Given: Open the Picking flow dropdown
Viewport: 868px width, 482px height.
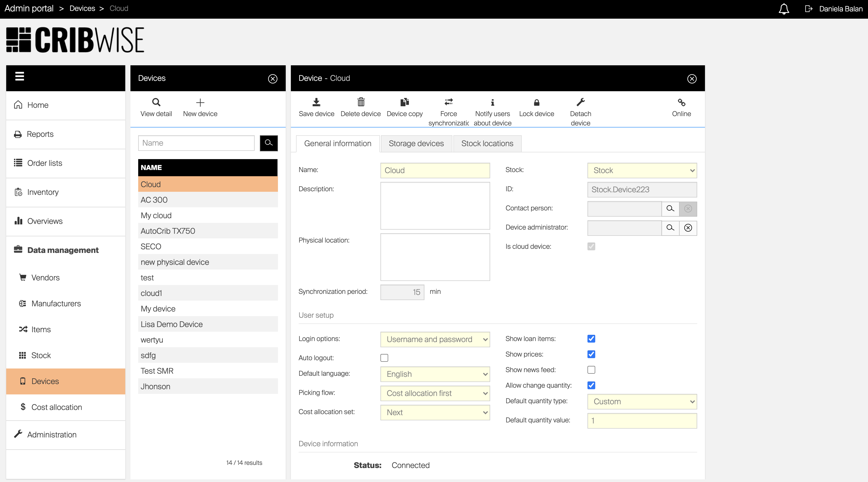Looking at the screenshot, I should (435, 393).
